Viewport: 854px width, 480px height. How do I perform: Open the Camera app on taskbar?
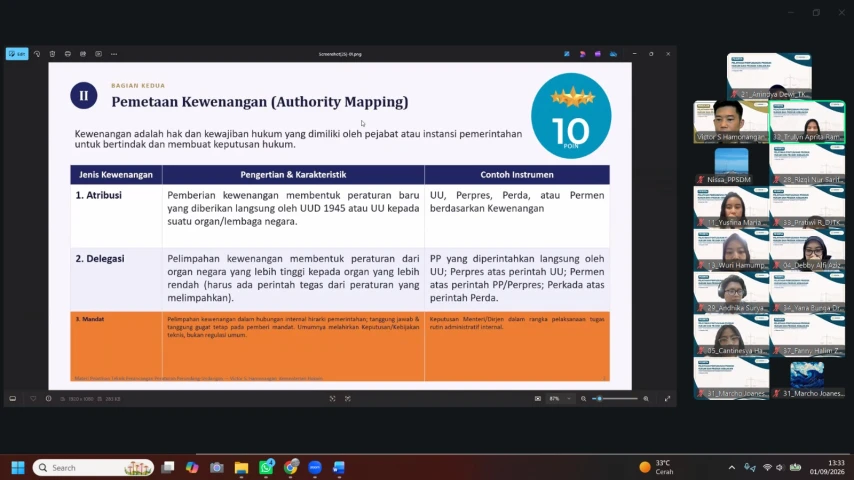pyautogui.click(x=217, y=467)
